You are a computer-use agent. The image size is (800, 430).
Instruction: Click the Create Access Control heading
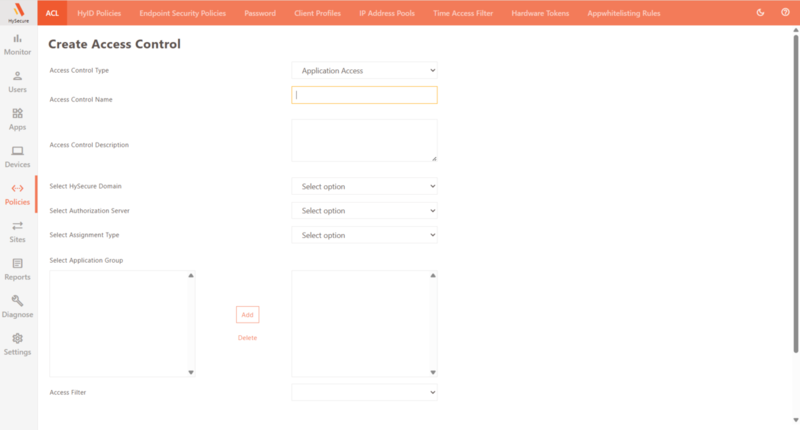point(114,44)
